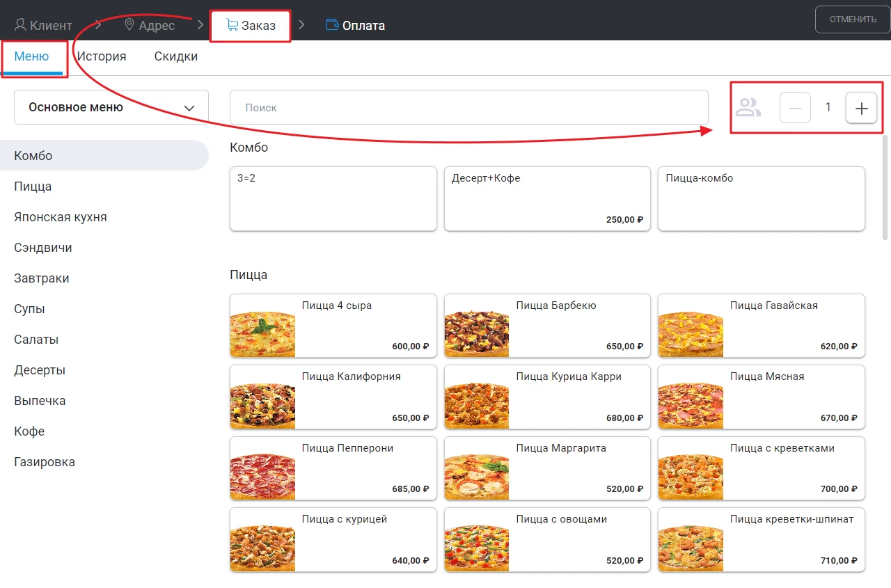Click the guests people icon
Image resolution: width=891 pixels, height=588 pixels.
pyautogui.click(x=749, y=108)
